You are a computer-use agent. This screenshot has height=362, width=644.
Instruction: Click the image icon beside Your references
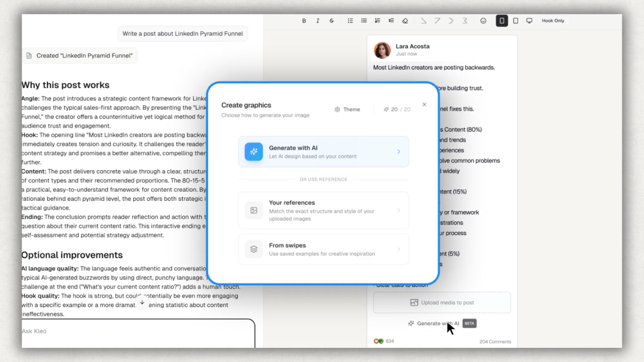254,210
